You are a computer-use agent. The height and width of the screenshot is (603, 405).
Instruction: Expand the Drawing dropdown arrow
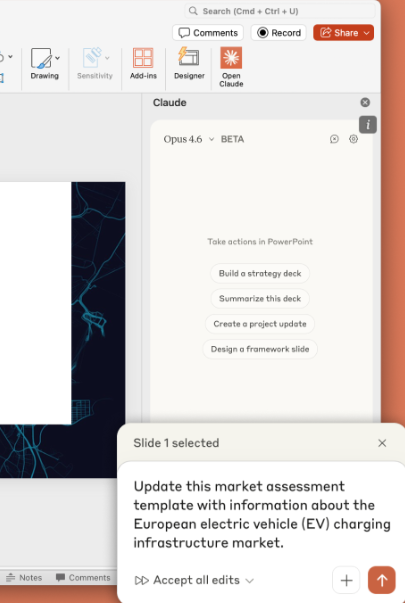[x=57, y=58]
